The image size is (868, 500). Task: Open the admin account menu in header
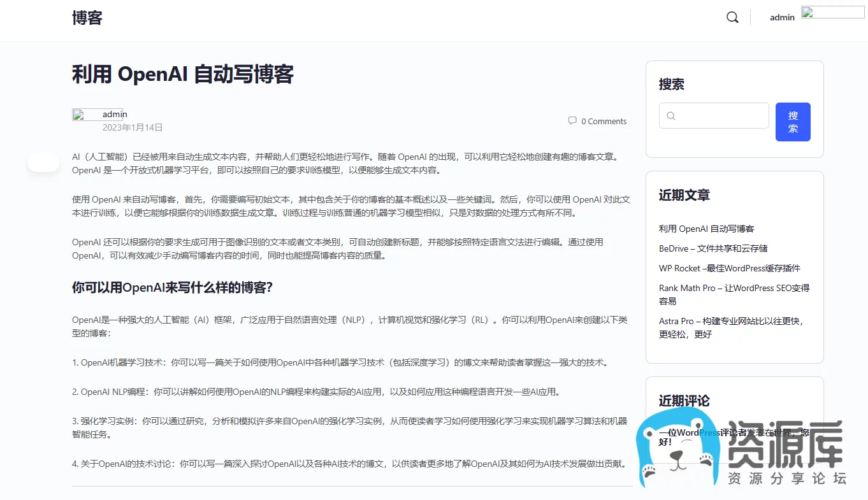tap(782, 17)
